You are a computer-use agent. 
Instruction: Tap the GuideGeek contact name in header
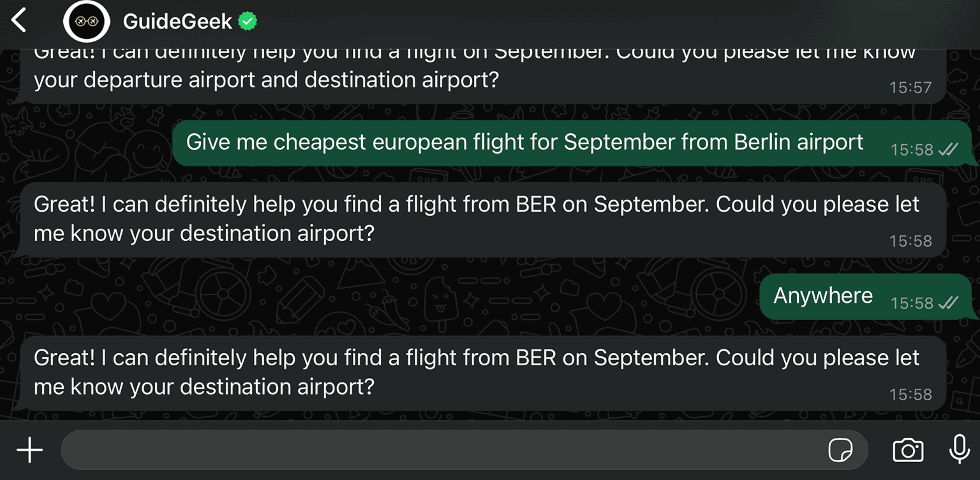click(179, 20)
